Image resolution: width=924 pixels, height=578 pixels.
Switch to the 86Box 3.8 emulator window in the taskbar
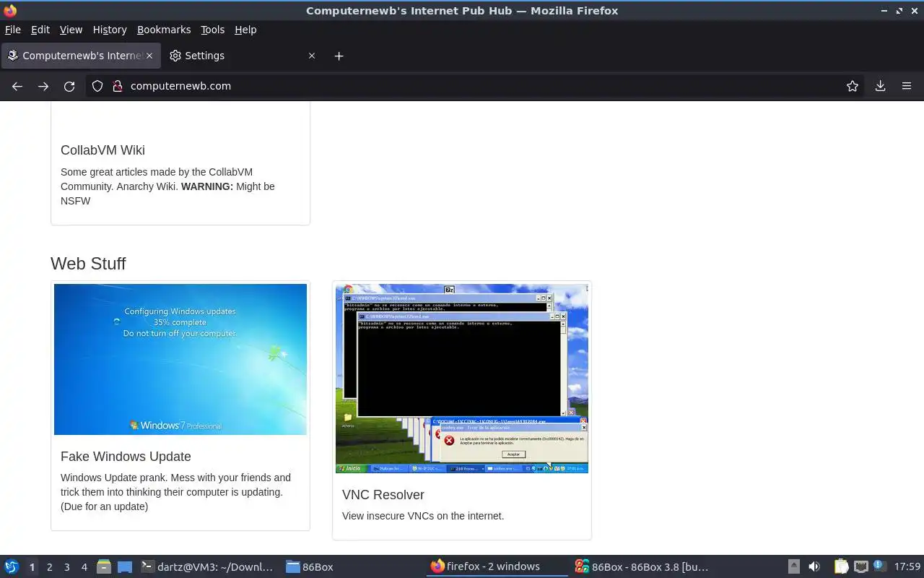(x=642, y=567)
